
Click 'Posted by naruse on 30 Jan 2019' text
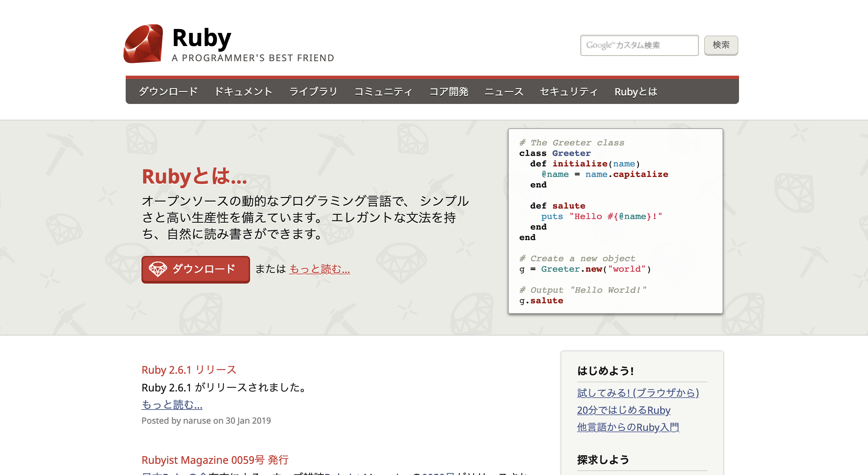coord(206,420)
